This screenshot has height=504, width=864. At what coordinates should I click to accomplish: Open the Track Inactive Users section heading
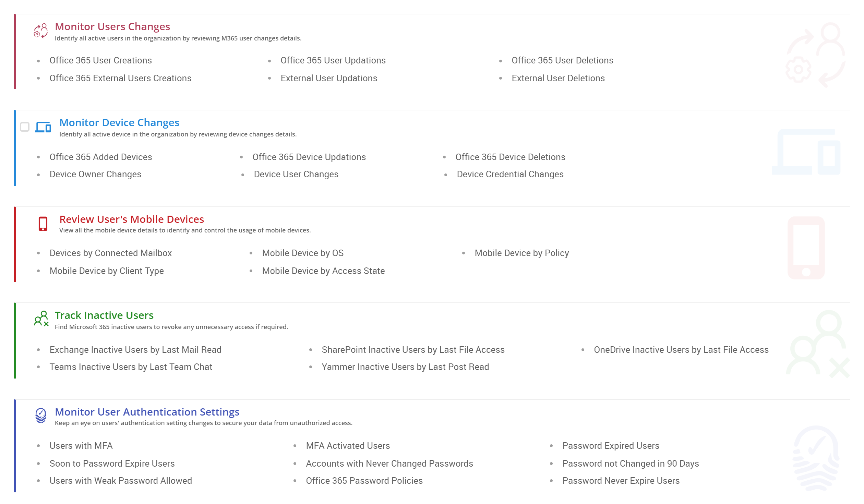pos(104,315)
